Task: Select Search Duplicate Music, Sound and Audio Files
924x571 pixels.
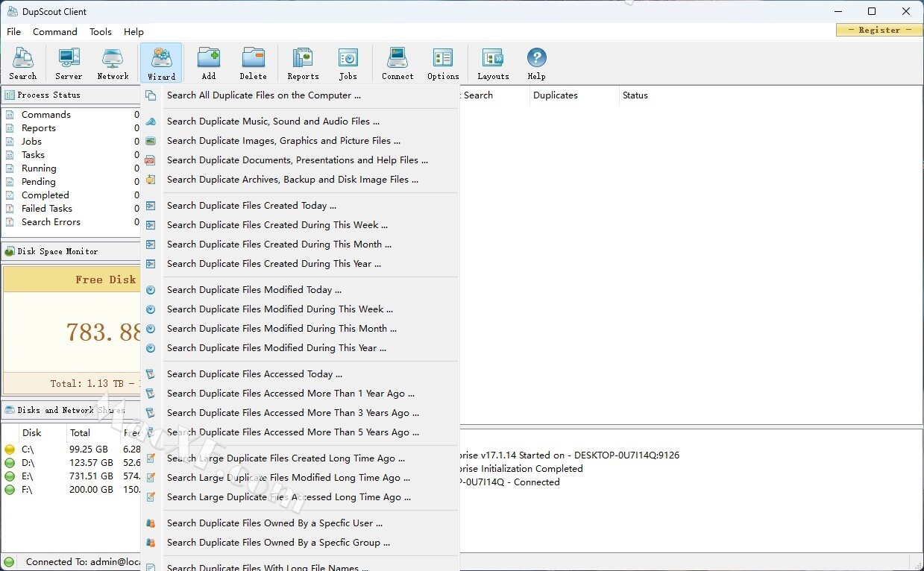Action: 300,122
